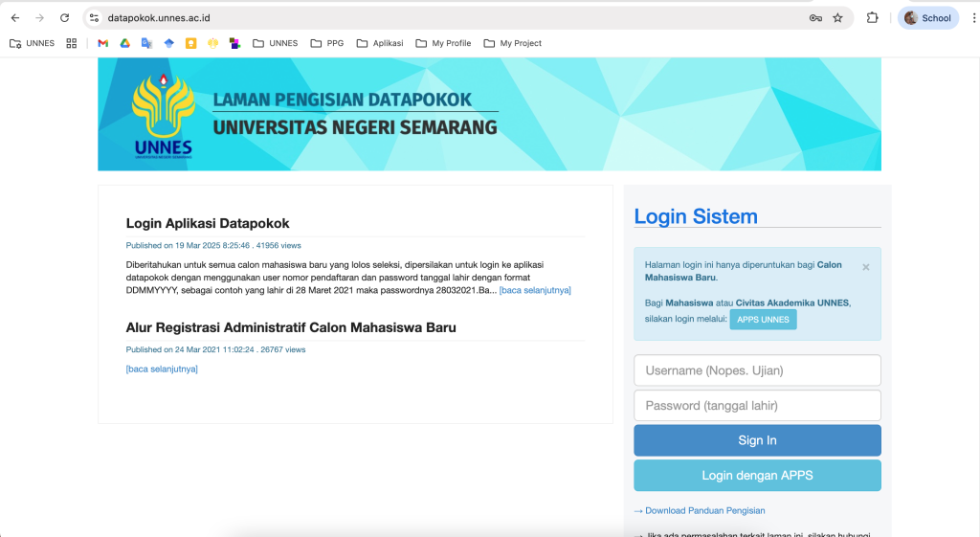Open the Gmail bookmark icon
Screen dimensions: 980x537
pos(103,43)
